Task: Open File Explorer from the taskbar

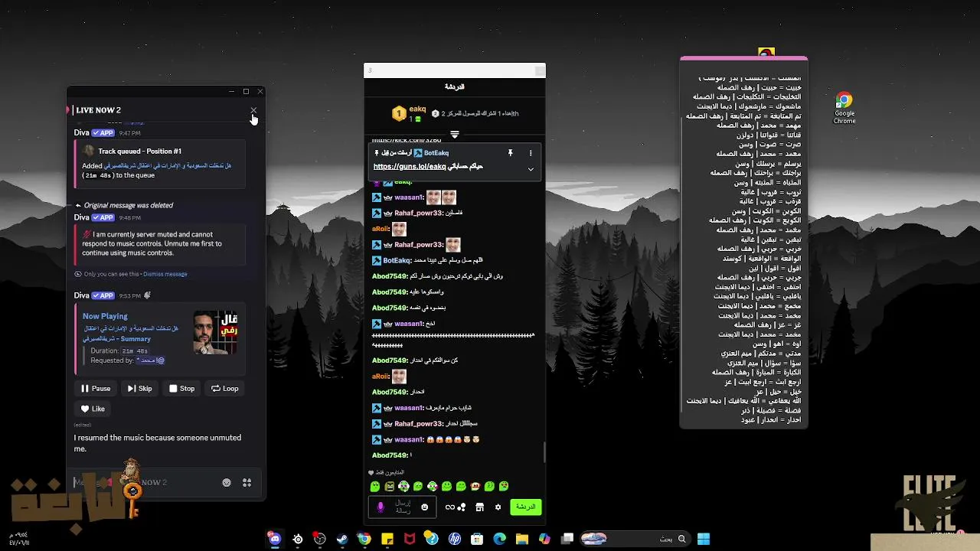Action: (522, 539)
